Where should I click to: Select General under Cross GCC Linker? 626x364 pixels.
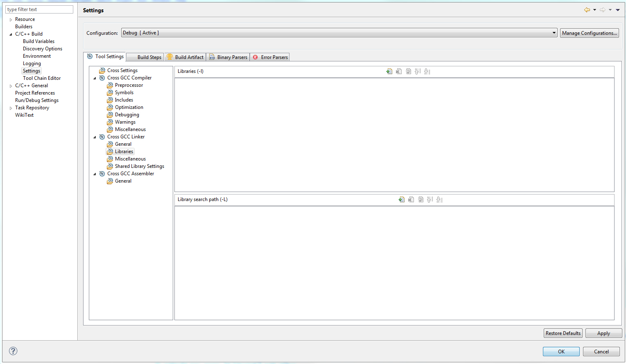(x=123, y=144)
